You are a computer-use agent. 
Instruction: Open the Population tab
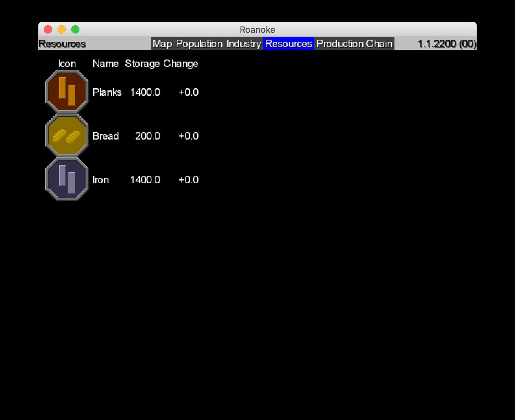199,44
